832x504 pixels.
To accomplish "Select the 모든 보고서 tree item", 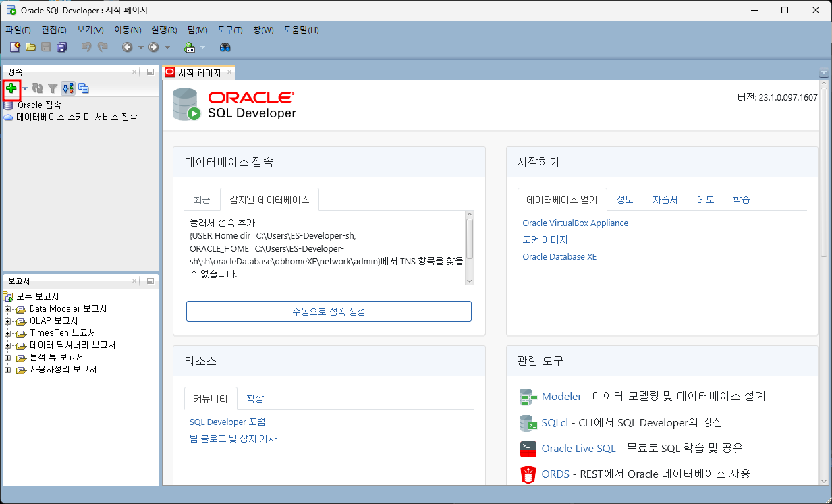I will 37,296.
